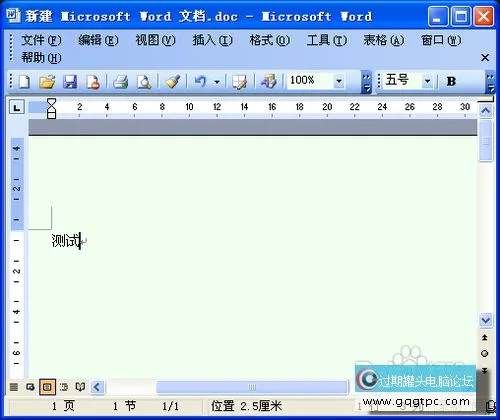Open the 五号 font size dropdown
This screenshot has height=420, width=500.
coord(427,81)
